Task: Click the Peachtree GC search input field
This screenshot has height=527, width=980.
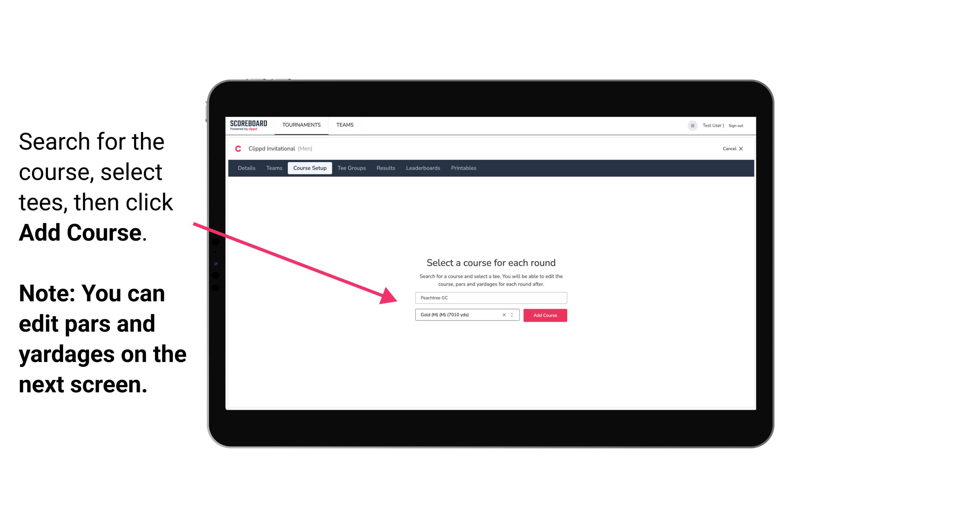Action: pos(490,297)
